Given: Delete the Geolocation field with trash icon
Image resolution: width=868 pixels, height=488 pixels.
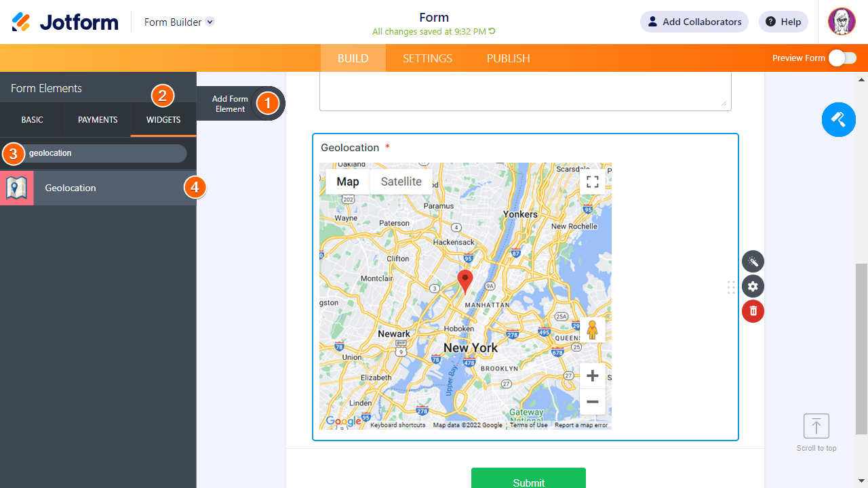Looking at the screenshot, I should 753,311.
